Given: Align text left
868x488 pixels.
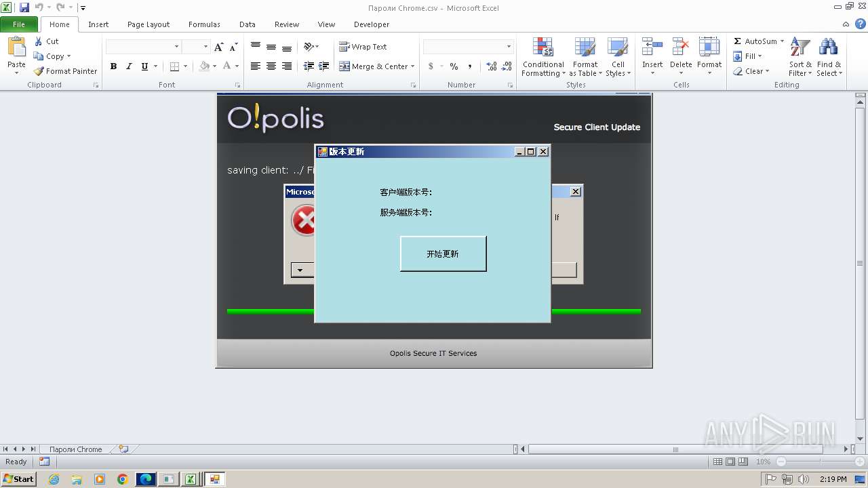Looking at the screenshot, I should pyautogui.click(x=256, y=66).
